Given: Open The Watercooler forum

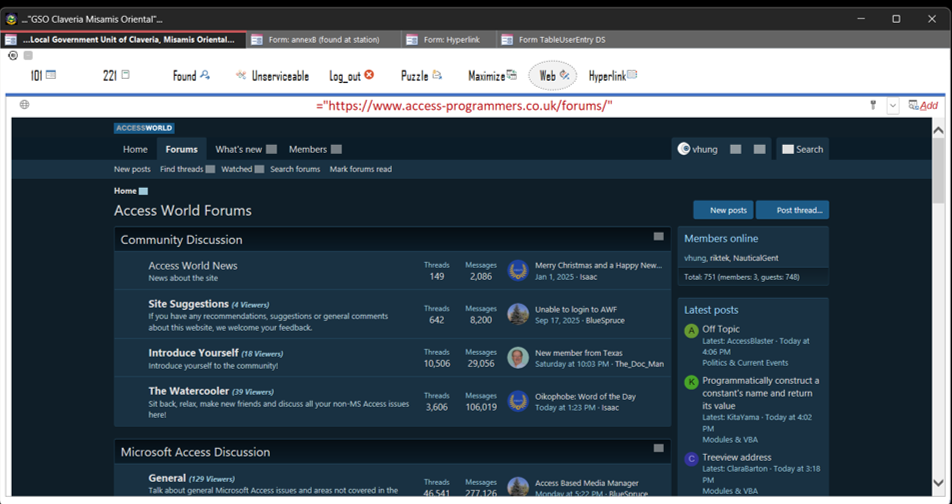Looking at the screenshot, I should (x=189, y=391).
